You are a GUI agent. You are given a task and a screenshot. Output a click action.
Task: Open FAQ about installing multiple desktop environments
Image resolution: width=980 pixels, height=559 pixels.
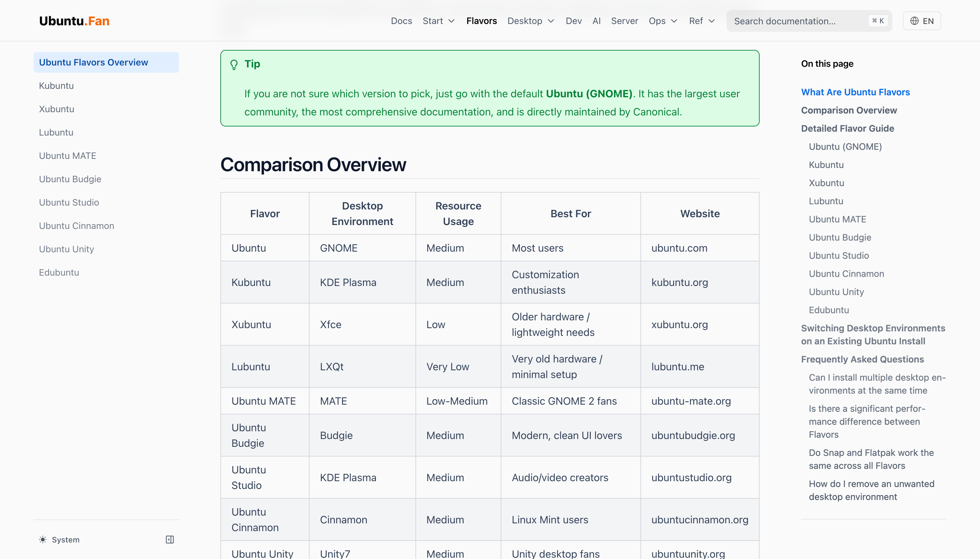point(877,384)
